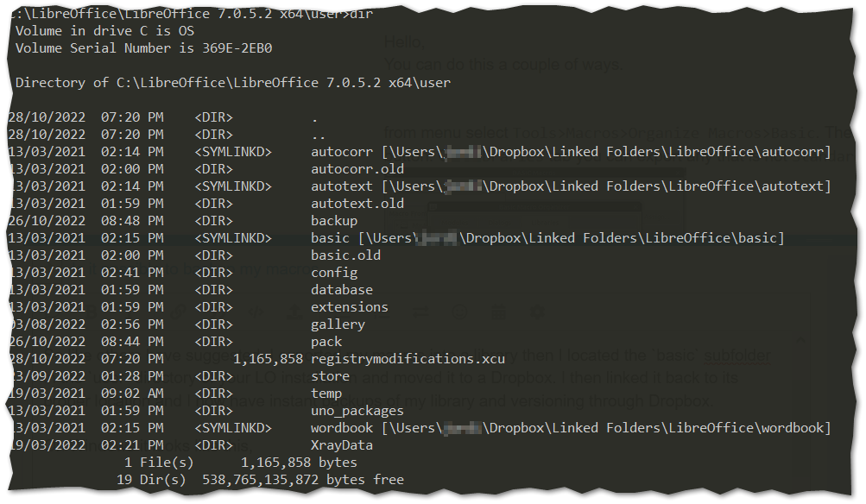Select the basic.old directory entry
Screen dimensions: 866x504
click(x=345, y=255)
